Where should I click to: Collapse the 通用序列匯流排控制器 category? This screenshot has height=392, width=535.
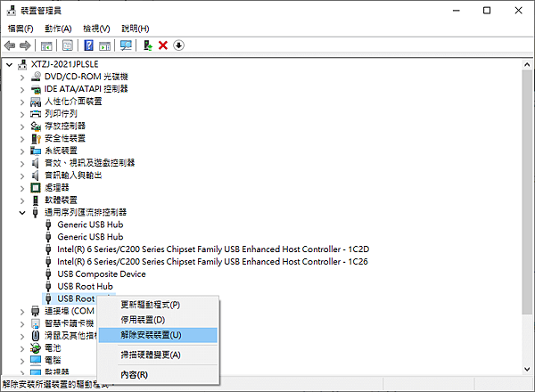pyautogui.click(x=22, y=213)
